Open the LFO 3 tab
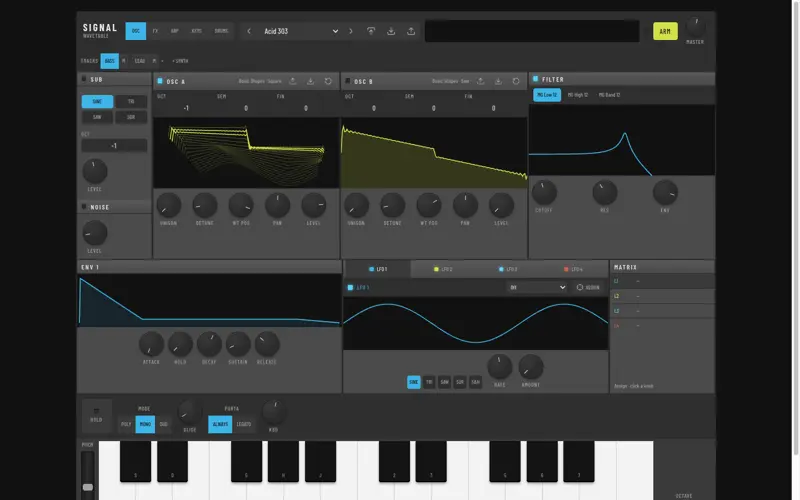Viewport: 800px width, 500px height. coord(508,269)
